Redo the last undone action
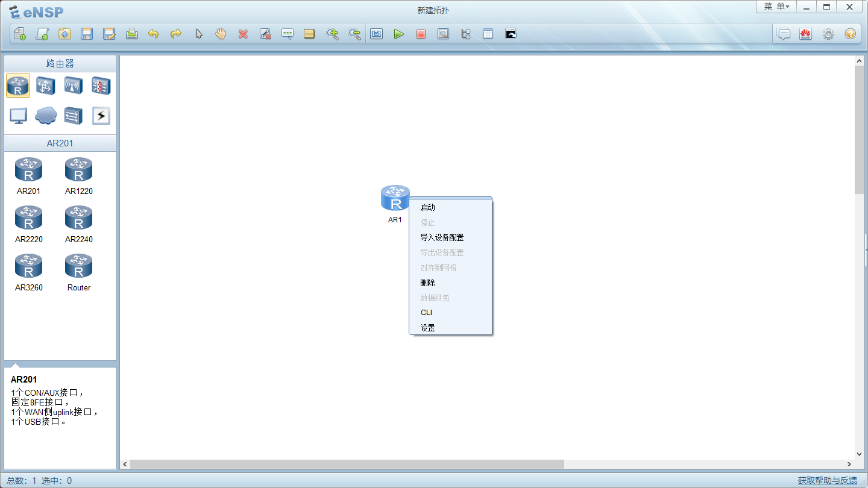This screenshot has height=488, width=868. coord(176,34)
